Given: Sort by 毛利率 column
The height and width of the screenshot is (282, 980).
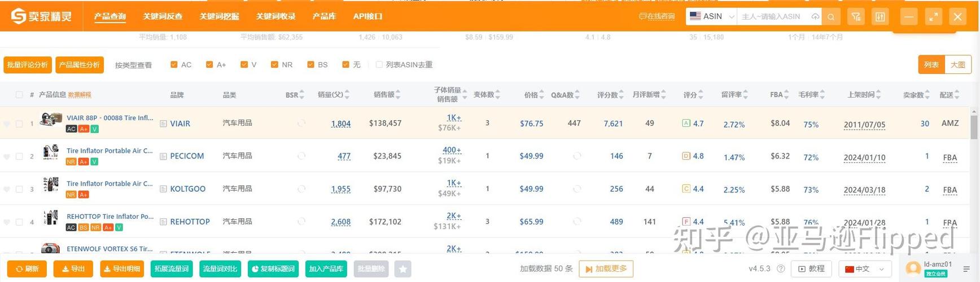Looking at the screenshot, I should point(822,95).
